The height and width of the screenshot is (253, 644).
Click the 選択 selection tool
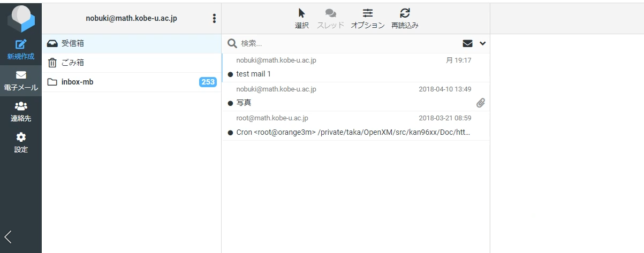[x=302, y=18]
